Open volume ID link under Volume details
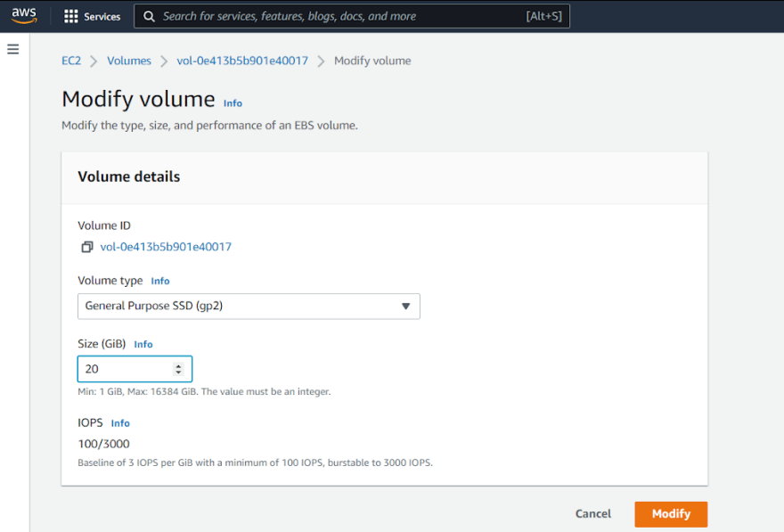This screenshot has width=784, height=532. 166,247
